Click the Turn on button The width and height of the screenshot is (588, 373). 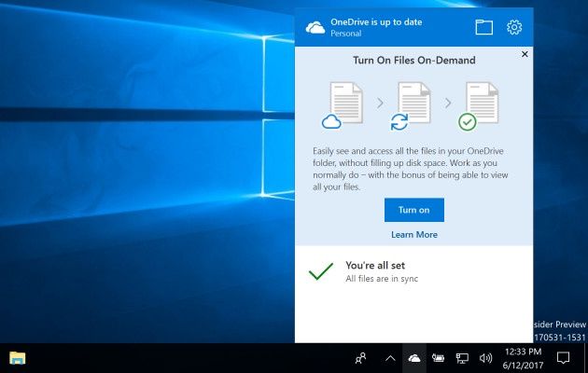pos(414,210)
